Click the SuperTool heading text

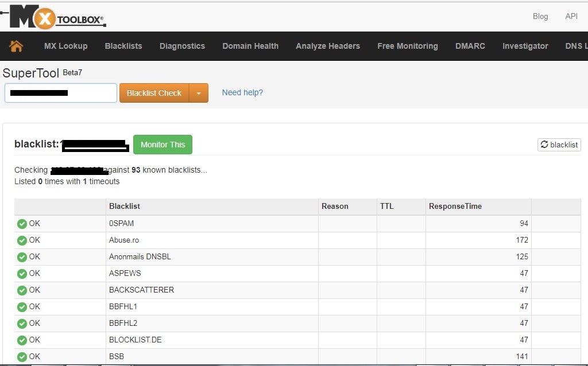[31, 73]
